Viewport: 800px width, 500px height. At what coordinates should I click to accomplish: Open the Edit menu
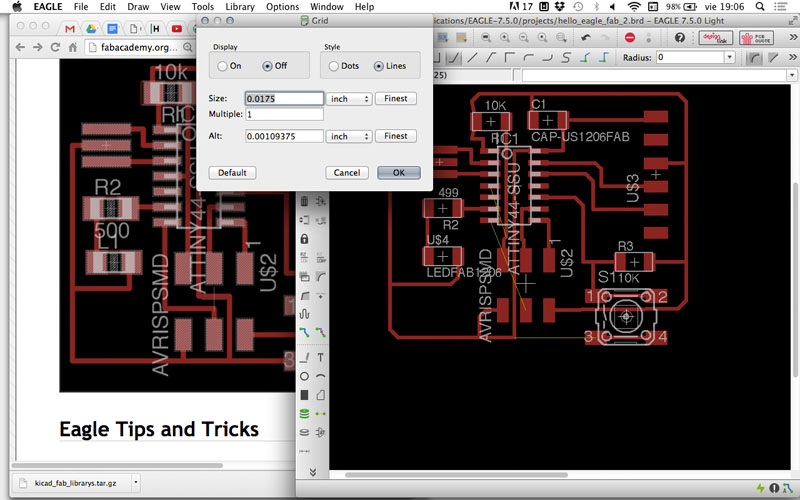point(108,7)
